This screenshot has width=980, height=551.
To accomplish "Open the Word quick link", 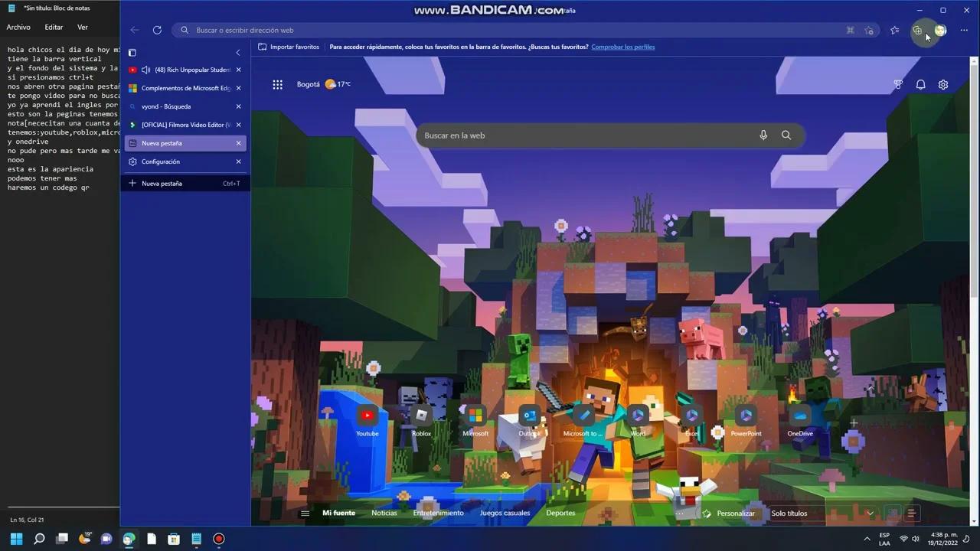I will [x=638, y=421].
